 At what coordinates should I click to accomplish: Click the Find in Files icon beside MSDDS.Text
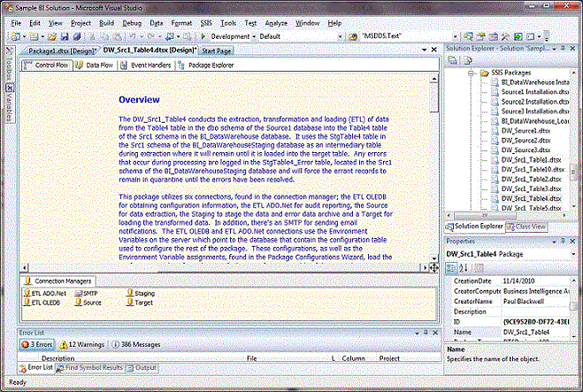(353, 36)
